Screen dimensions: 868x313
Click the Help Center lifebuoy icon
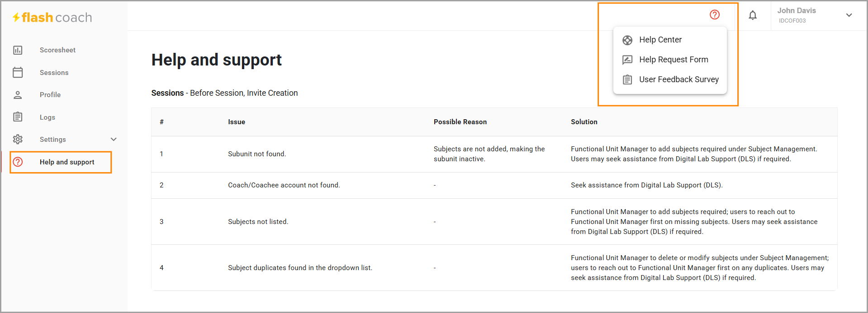coord(627,40)
